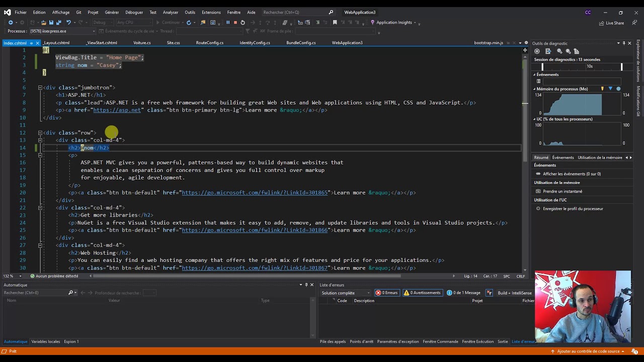
Task: Open the Solution complète scope dropdown
Action: pos(346,293)
